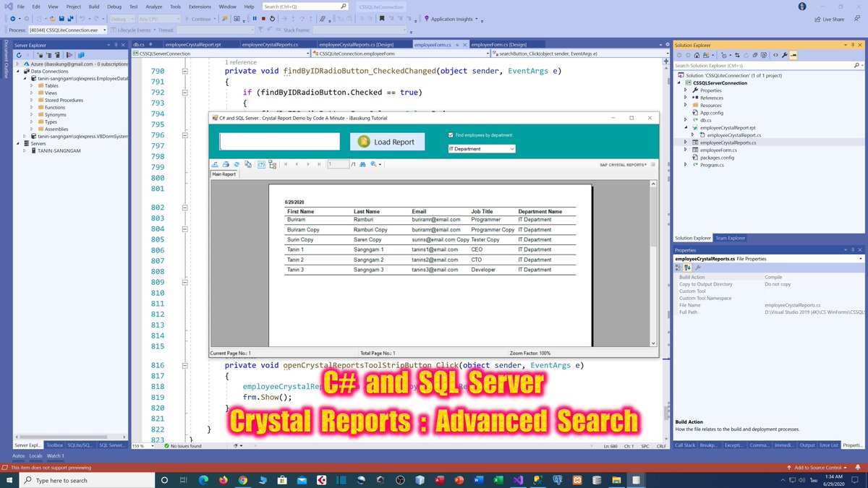Click the vertical scrollbar of the Crystal report viewer
Screen dimensions: 868x488
click(654, 262)
